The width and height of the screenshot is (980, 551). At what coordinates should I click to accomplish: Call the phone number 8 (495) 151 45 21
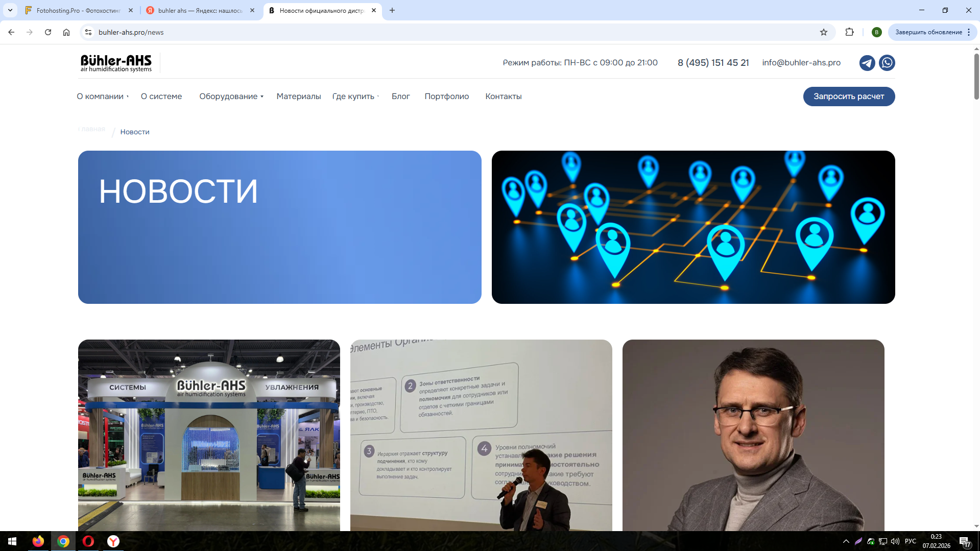coord(713,63)
